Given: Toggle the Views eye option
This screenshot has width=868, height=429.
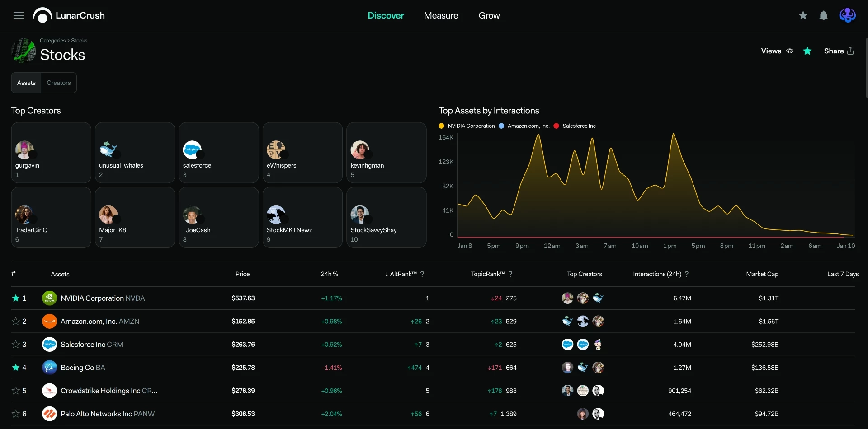Looking at the screenshot, I should point(790,51).
